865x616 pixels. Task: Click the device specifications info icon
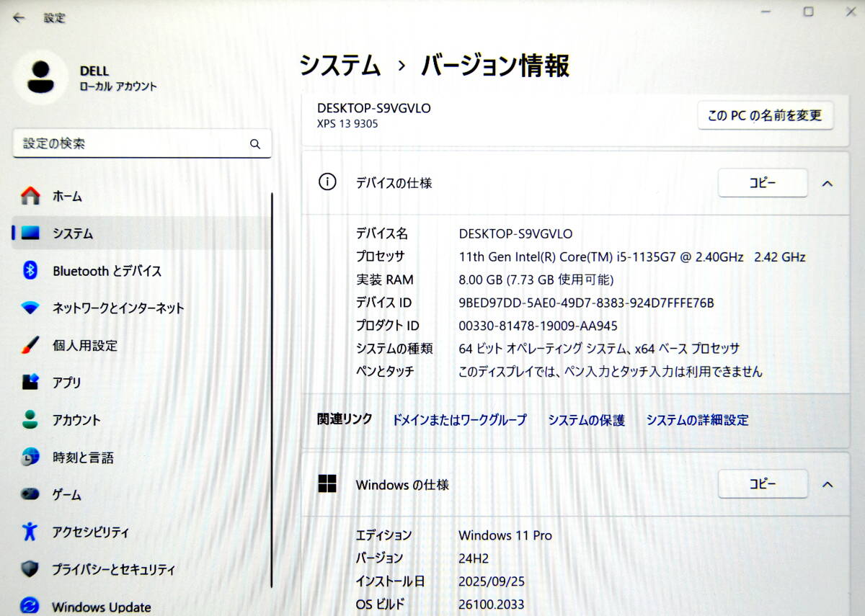(x=327, y=182)
